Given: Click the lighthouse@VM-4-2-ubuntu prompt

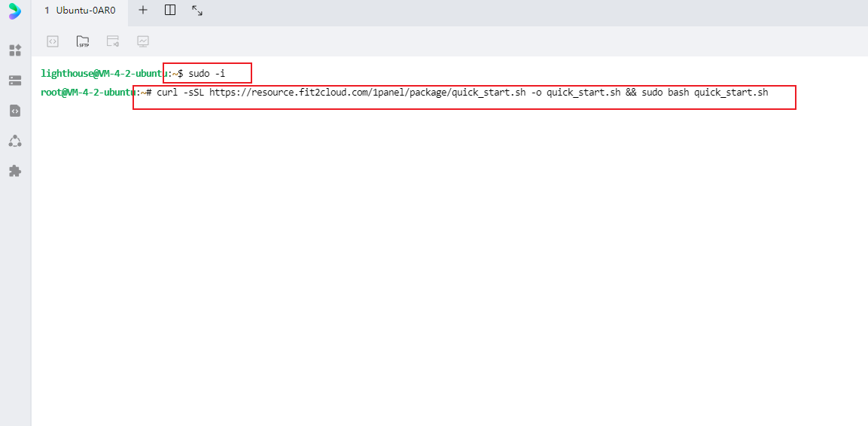Looking at the screenshot, I should 104,74.
